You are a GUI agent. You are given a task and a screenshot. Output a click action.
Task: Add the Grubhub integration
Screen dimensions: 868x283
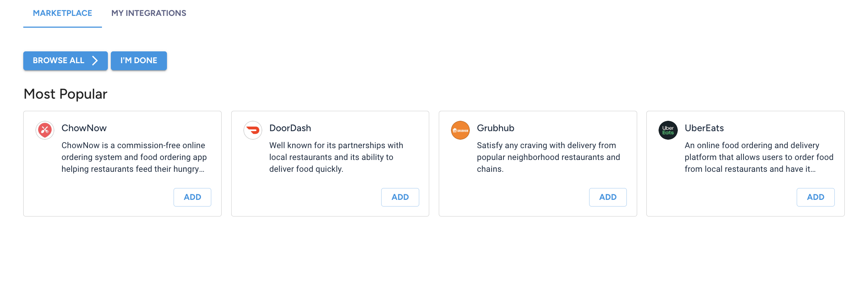point(608,197)
